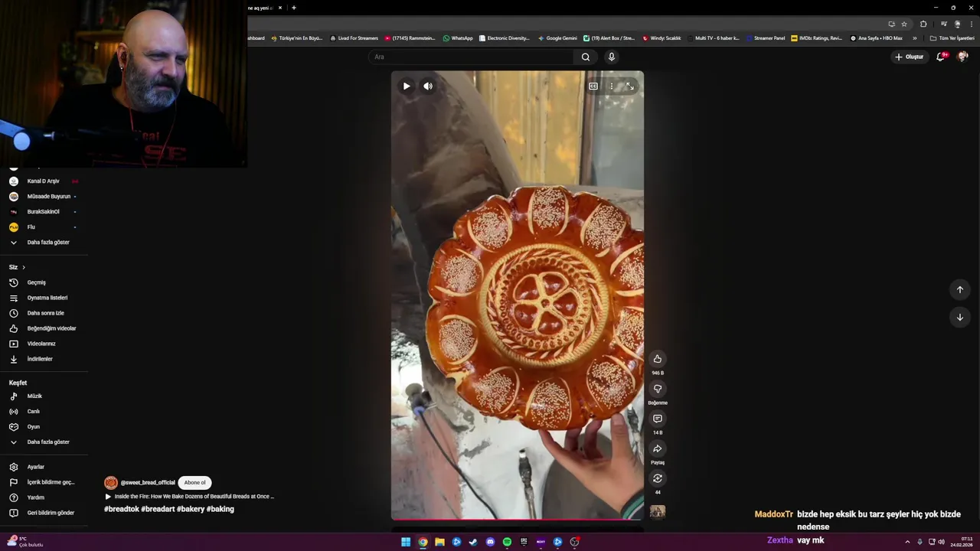Open the Ana Sayfa HBO Max bookmark
This screenshot has height=551, width=980.
(876, 38)
